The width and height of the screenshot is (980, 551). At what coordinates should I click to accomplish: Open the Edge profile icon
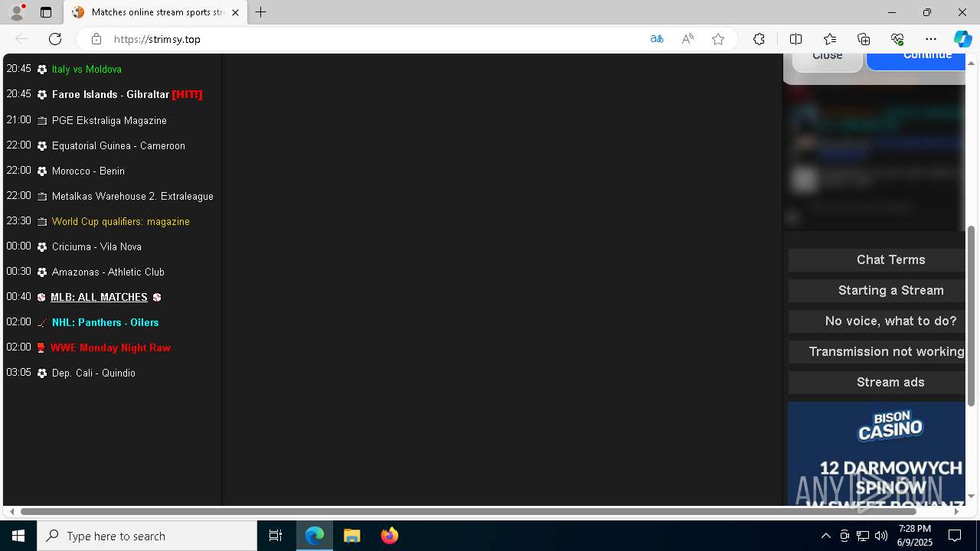click(17, 12)
